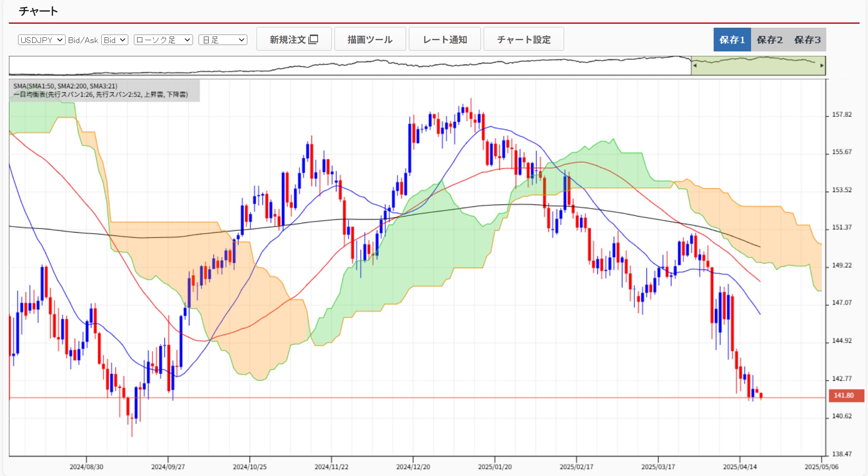Select the 保存3 saved layout tab
The height and width of the screenshot is (476, 868).
click(807, 39)
